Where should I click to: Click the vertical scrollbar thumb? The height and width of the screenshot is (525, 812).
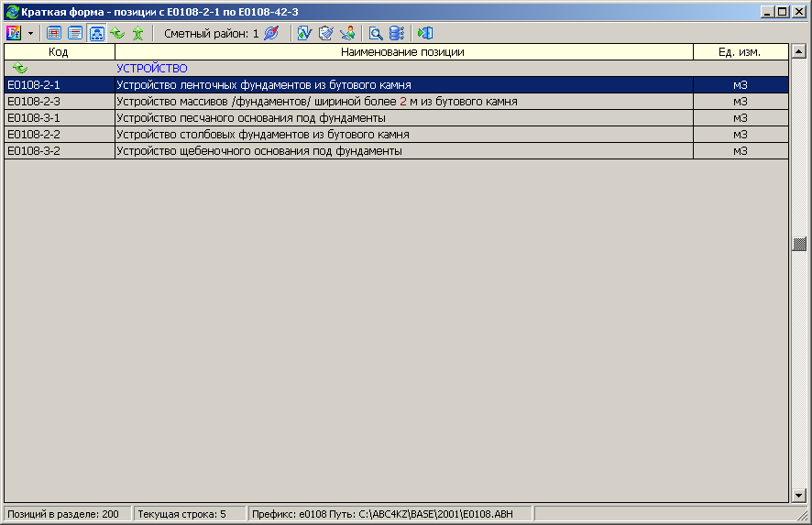click(x=799, y=244)
